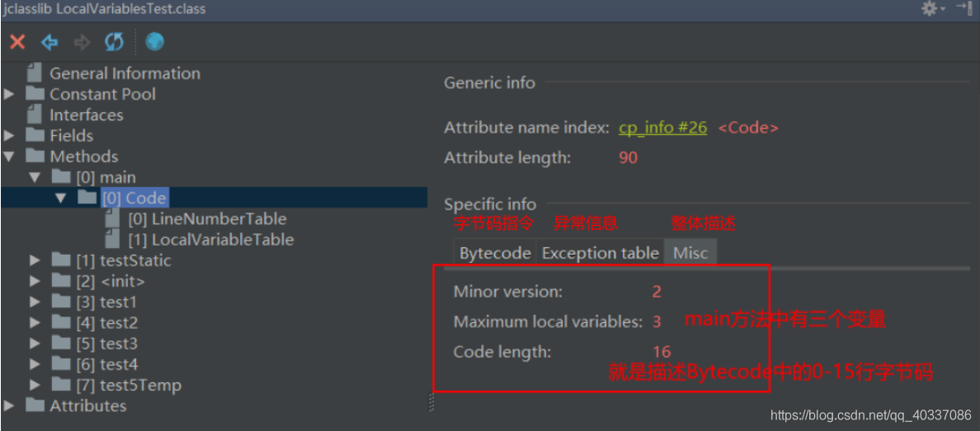Expand the Fields node

[8, 135]
